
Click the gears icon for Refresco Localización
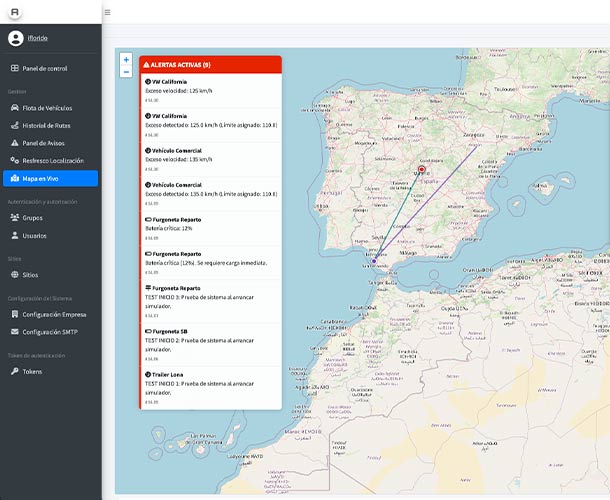click(x=15, y=160)
